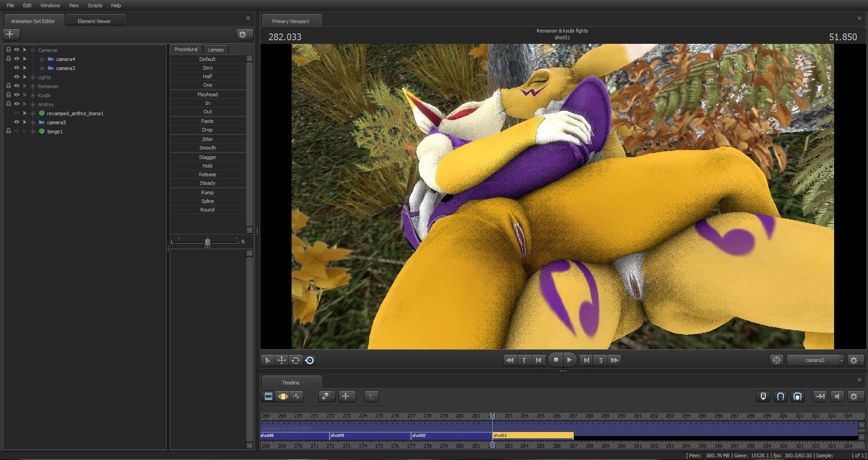The height and width of the screenshot is (460, 868).
Task: Expand the camera4 tree node
Action: tap(42, 59)
